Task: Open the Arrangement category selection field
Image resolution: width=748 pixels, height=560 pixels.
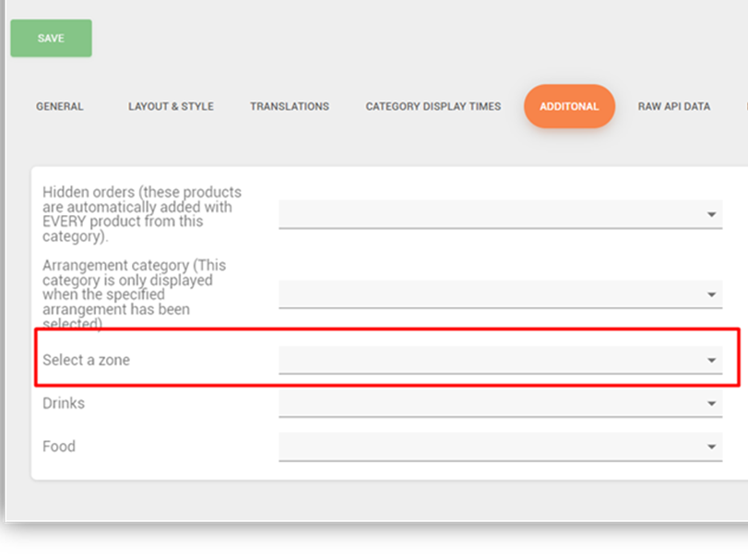Action: coord(489,294)
